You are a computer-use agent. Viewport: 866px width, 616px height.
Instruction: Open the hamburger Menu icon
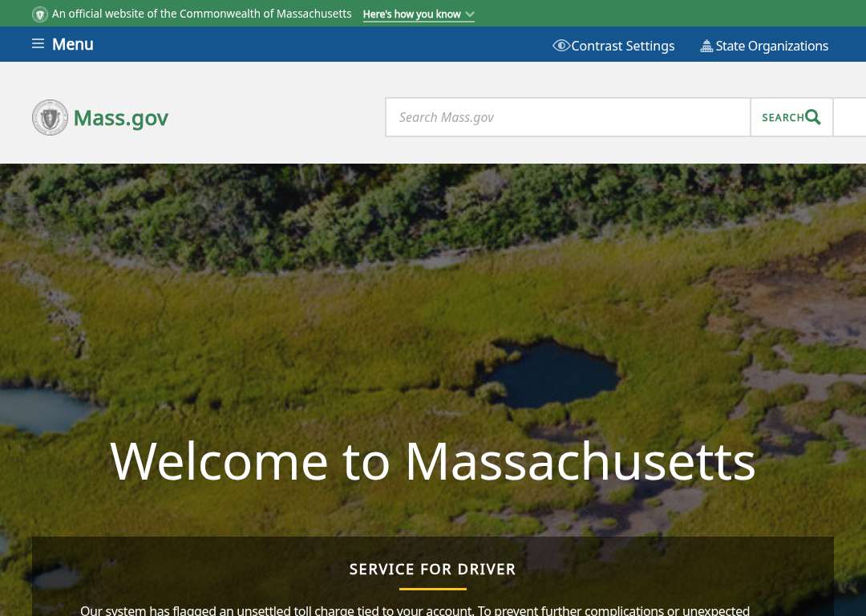click(x=38, y=43)
